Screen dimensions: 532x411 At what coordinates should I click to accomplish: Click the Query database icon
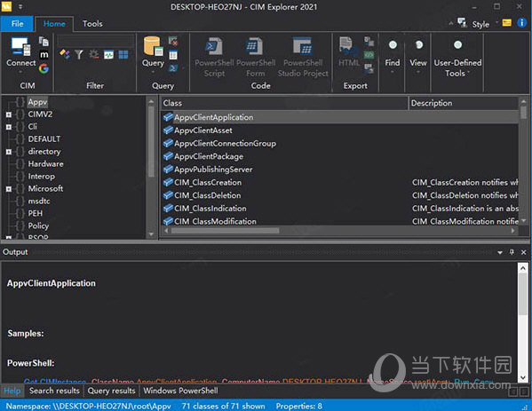(153, 46)
